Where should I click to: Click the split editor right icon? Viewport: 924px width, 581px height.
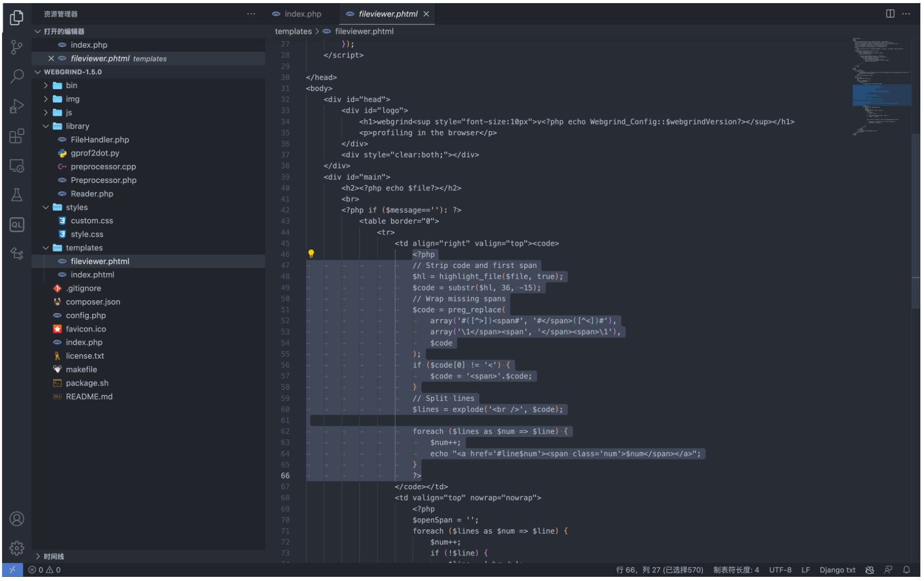coord(890,14)
